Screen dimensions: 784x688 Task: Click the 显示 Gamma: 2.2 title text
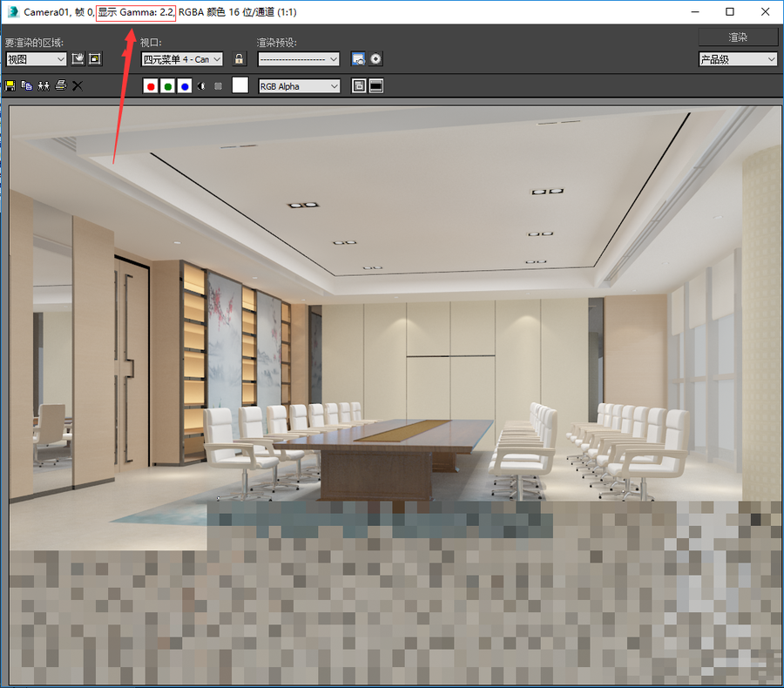point(136,12)
